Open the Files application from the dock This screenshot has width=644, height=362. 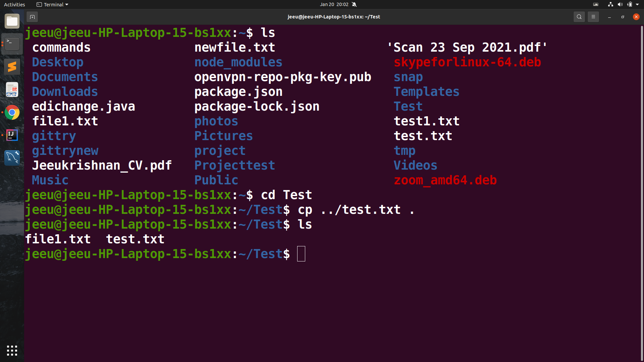point(12,21)
